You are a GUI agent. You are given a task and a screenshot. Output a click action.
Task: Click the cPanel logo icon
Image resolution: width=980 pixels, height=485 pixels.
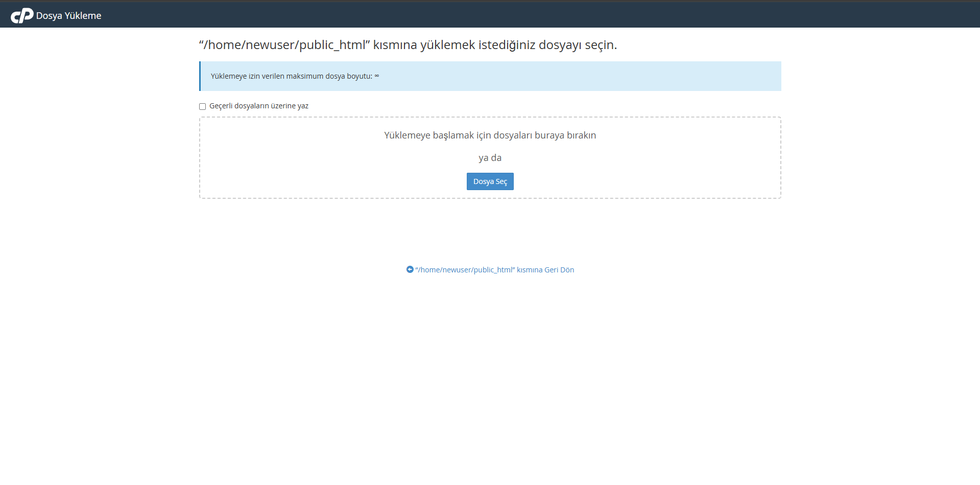[22, 16]
